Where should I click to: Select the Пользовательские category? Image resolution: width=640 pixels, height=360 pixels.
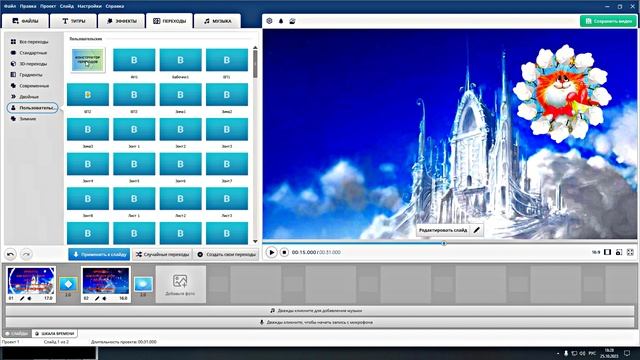coord(32,108)
